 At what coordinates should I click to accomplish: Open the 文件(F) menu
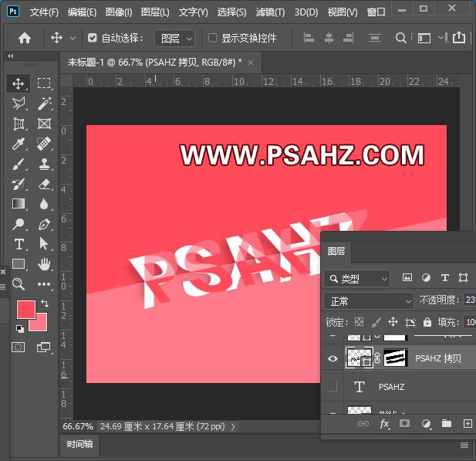click(x=44, y=12)
